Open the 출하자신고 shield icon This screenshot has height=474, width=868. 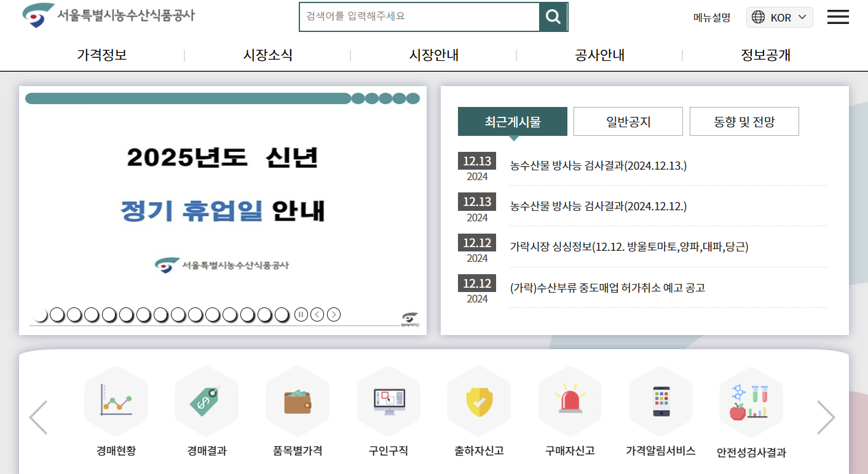click(479, 400)
